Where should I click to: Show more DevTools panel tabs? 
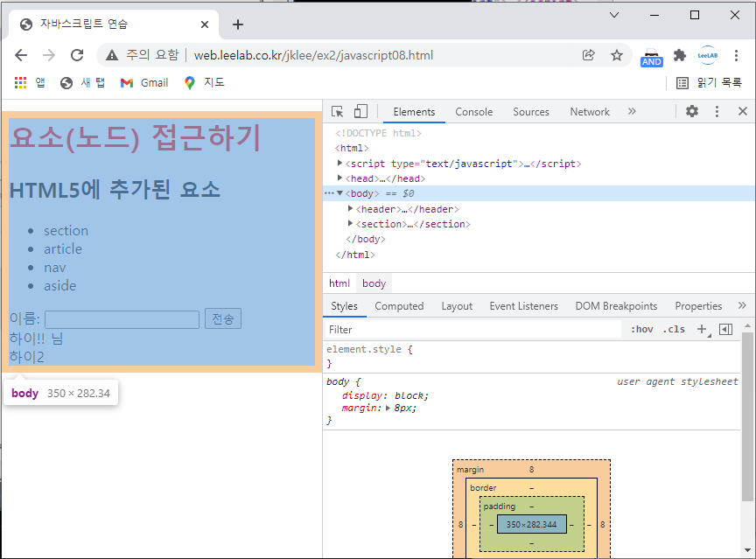(632, 112)
